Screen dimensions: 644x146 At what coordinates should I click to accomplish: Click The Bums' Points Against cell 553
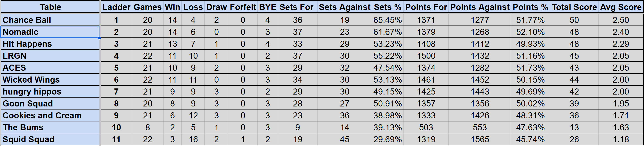(x=479, y=128)
